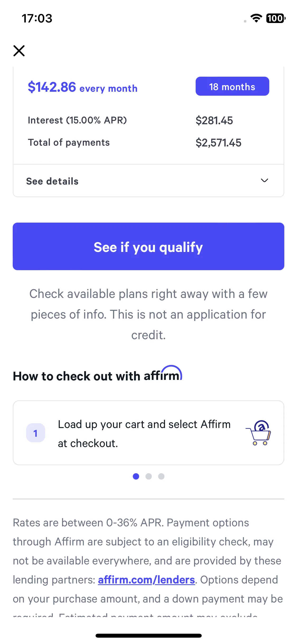
Task: Close the Affirm payment modal
Action: (19, 51)
